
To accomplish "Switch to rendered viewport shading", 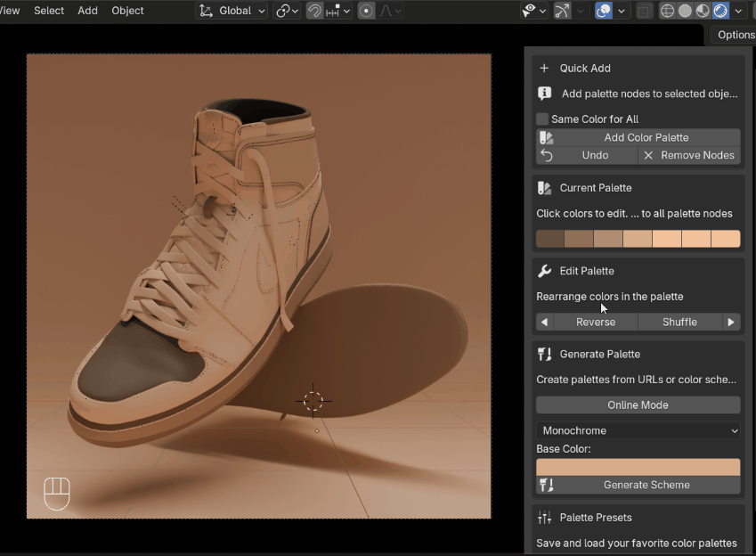I will [x=718, y=11].
